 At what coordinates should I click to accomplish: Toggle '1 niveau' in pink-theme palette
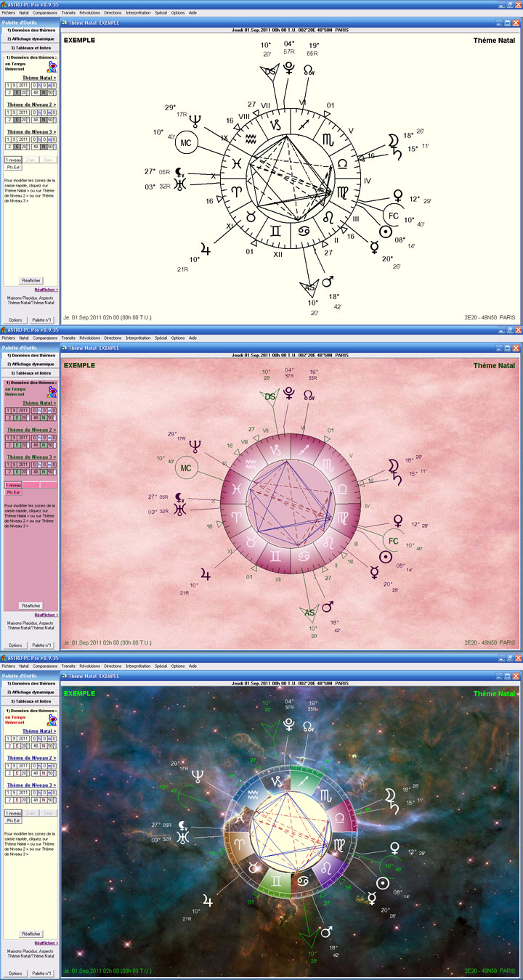click(x=13, y=485)
